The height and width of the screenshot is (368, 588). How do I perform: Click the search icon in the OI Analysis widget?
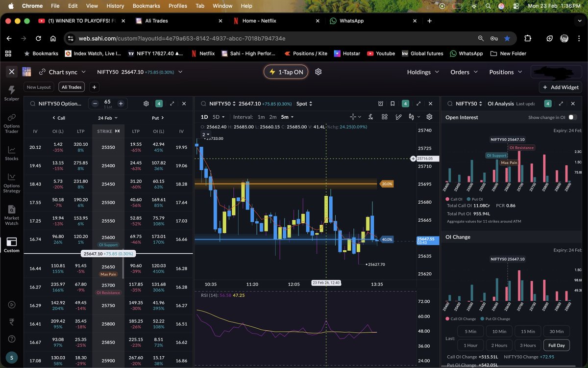click(449, 104)
